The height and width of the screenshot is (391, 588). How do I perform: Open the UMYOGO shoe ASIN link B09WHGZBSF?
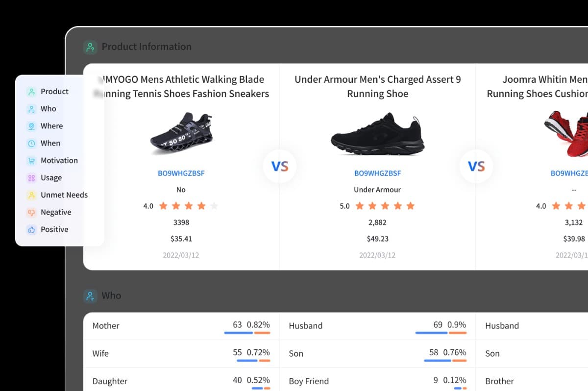click(181, 173)
